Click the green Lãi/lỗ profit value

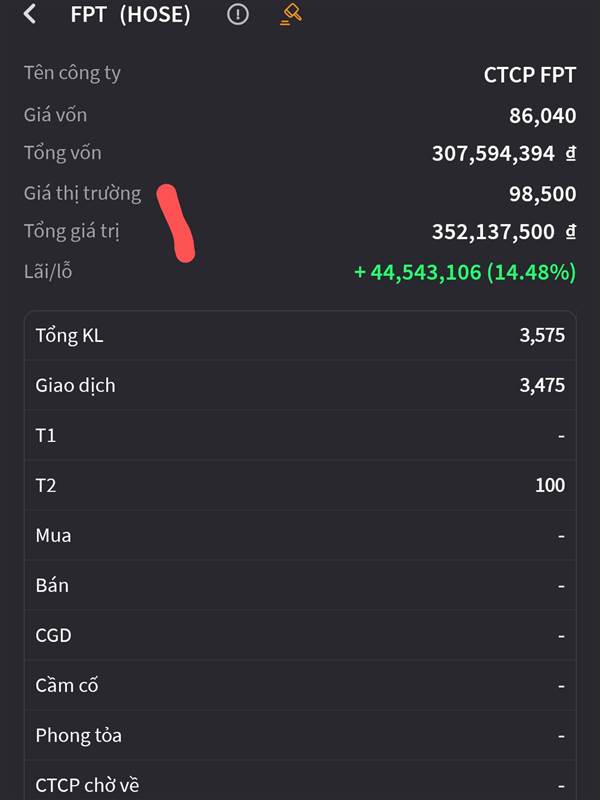click(x=465, y=272)
